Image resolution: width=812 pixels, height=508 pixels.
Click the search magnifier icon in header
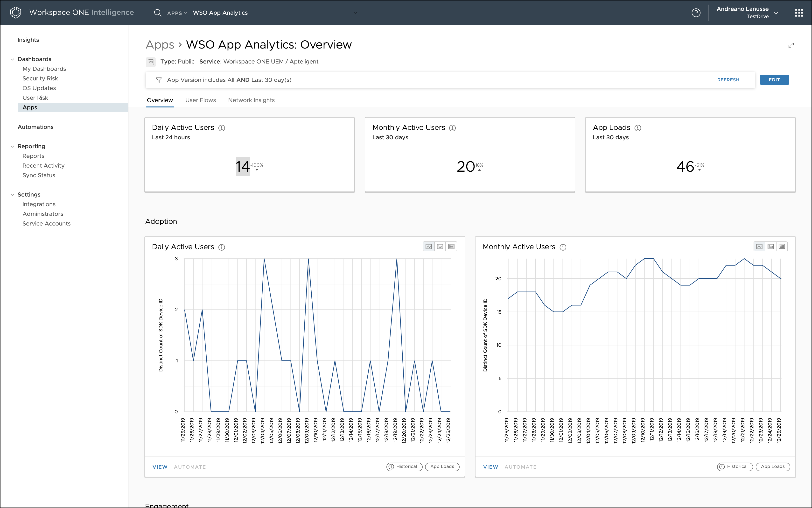click(157, 13)
